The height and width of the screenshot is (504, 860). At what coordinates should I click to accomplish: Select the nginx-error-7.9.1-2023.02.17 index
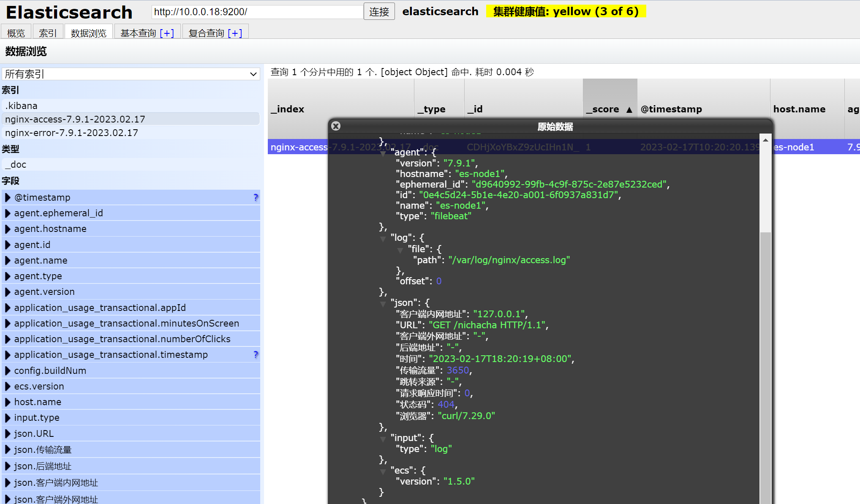click(x=72, y=133)
